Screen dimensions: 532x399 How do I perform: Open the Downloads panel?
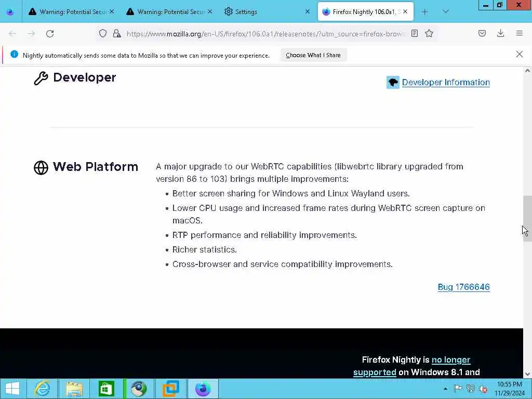coord(500,33)
